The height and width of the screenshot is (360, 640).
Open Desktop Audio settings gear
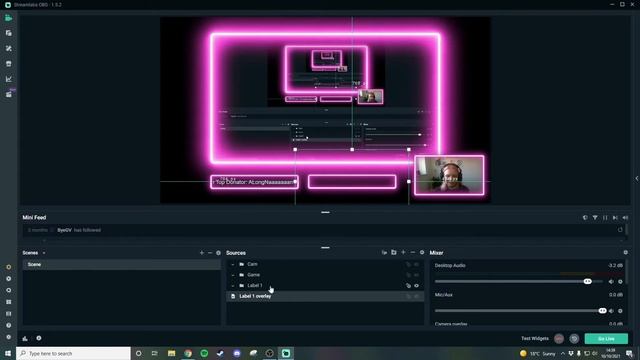[620, 281]
